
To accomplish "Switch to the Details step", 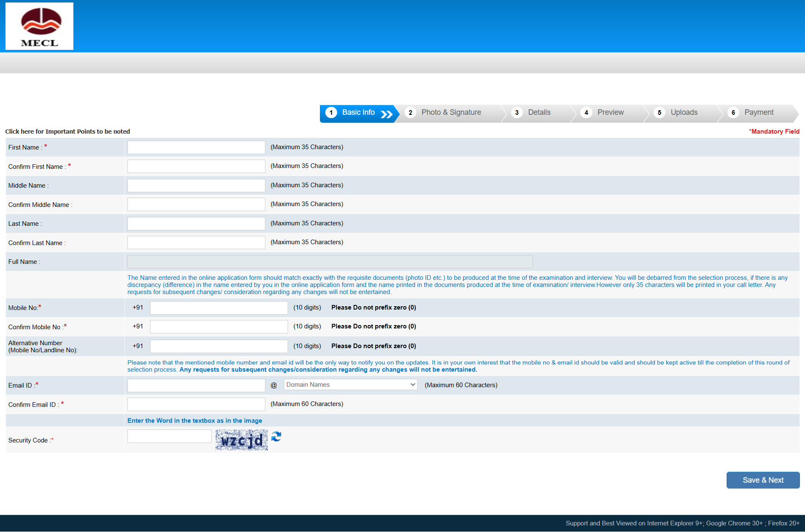I will coord(539,112).
